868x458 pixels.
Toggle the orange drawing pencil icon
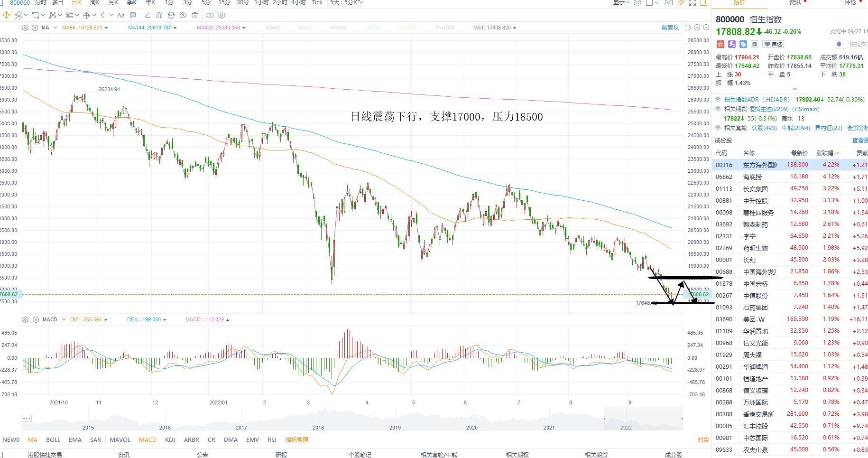pyautogui.click(x=681, y=2)
